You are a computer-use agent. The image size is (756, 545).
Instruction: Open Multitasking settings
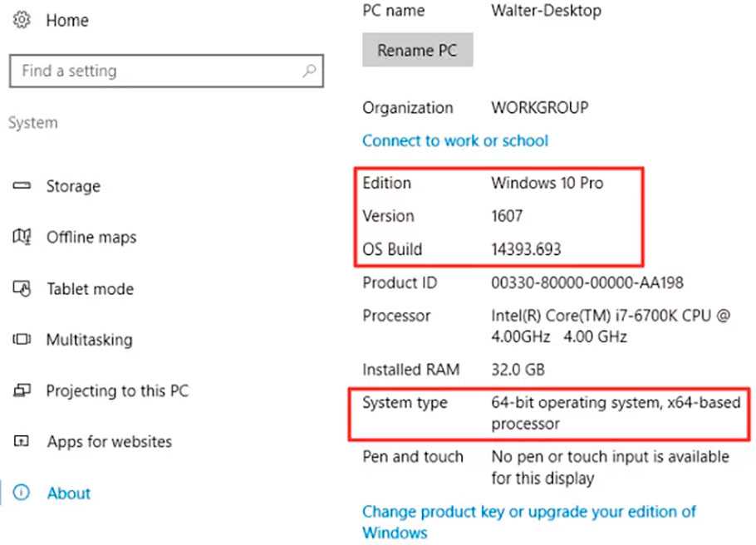(89, 340)
